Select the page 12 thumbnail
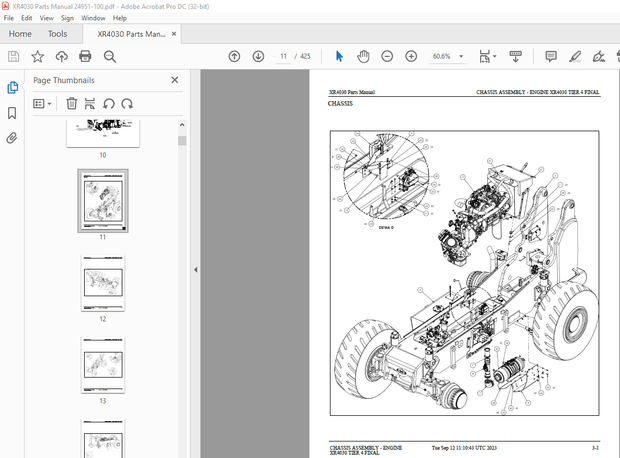The width and height of the screenshot is (620, 458). [x=102, y=282]
